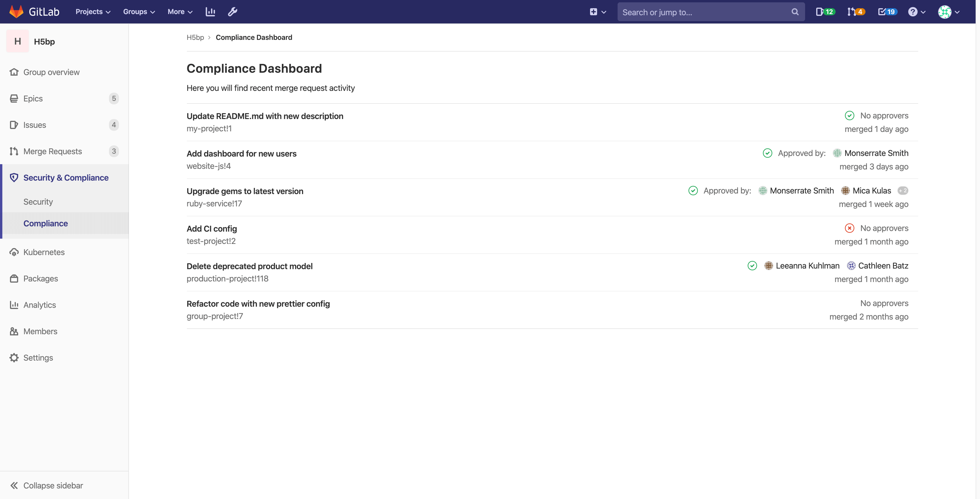Screen dimensions: 980x499
Task: Click the analytics chart icon in top bar
Action: pyautogui.click(x=210, y=11)
